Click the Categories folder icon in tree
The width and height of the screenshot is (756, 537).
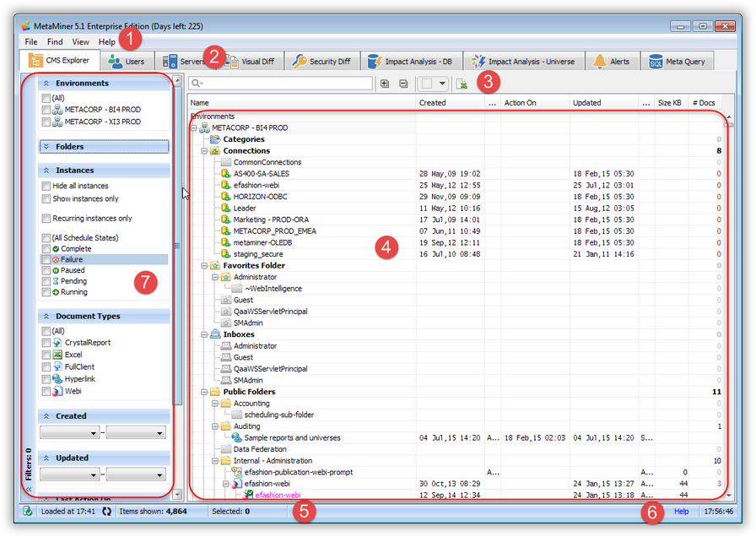[215, 139]
